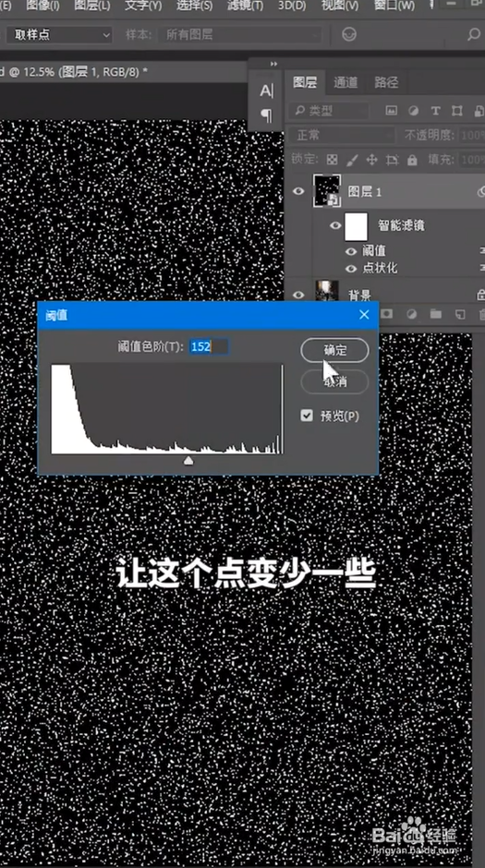Image resolution: width=485 pixels, height=868 pixels.
Task: Open the 窗口(W) menu
Action: point(394,6)
